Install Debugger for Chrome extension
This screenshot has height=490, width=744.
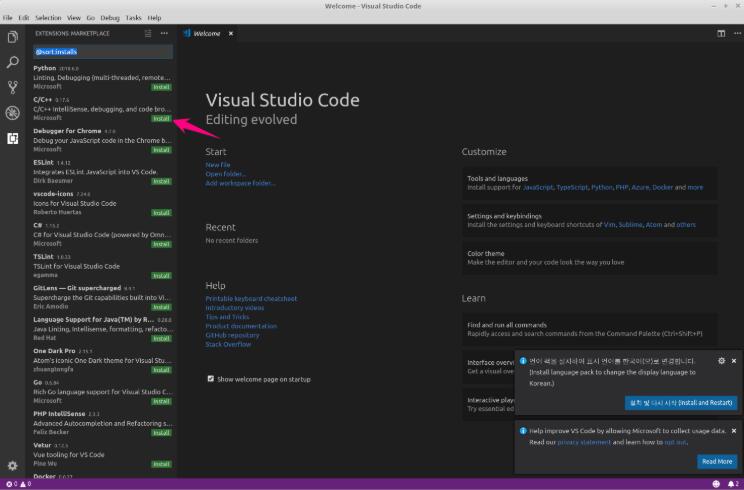tap(161, 150)
